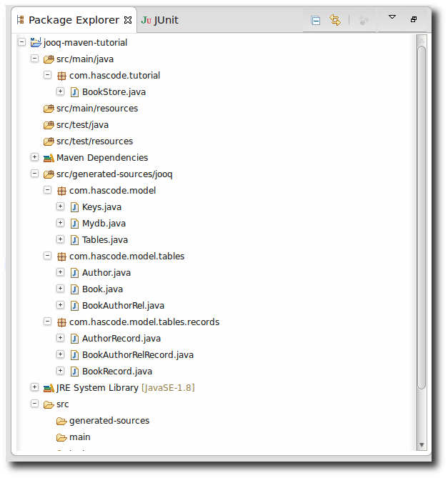This screenshot has height=478, width=448.
Task: Switch to the JUnit tab
Action: 160,20
